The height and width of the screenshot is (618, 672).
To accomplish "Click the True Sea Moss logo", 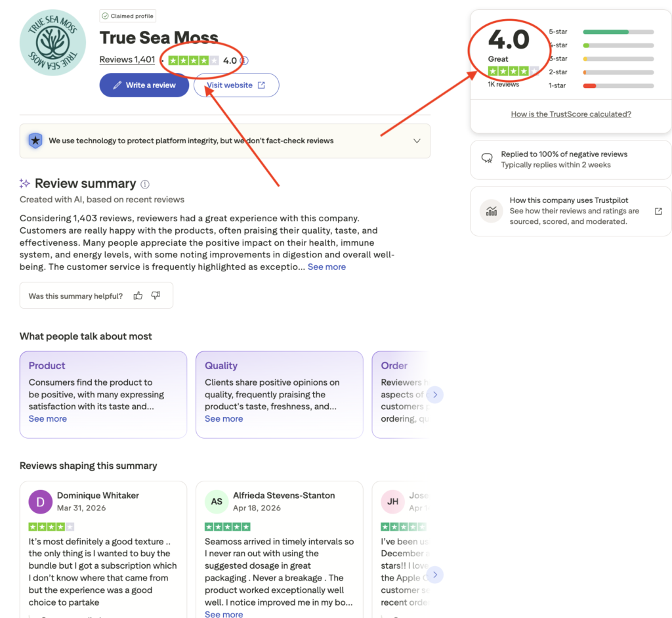I will tap(52, 43).
